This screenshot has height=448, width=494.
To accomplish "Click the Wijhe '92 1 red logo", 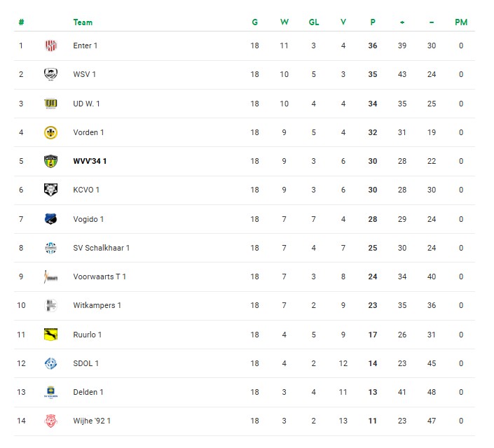I will (50, 421).
